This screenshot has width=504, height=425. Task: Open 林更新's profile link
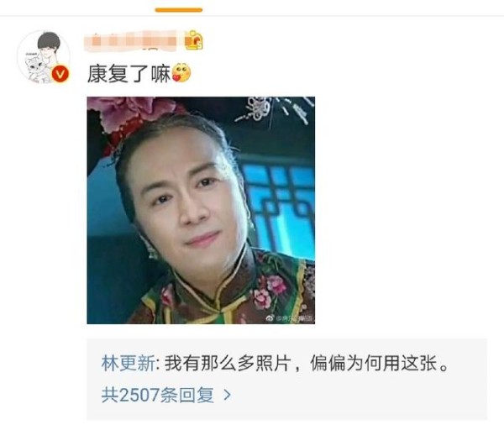[128, 364]
